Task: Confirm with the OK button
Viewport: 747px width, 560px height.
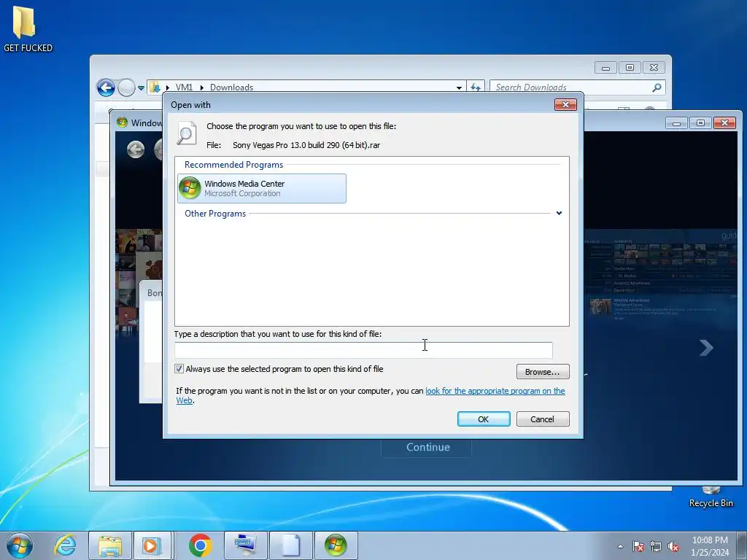Action: 484,419
